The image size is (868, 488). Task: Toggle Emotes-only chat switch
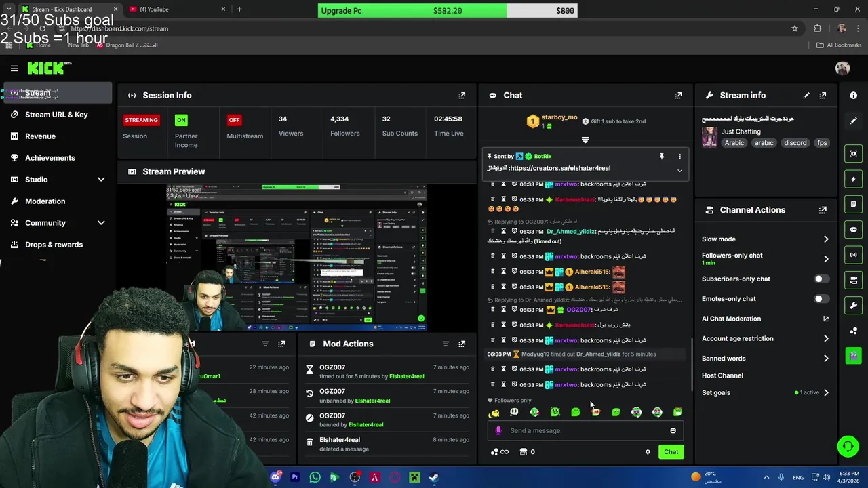pyautogui.click(x=821, y=299)
